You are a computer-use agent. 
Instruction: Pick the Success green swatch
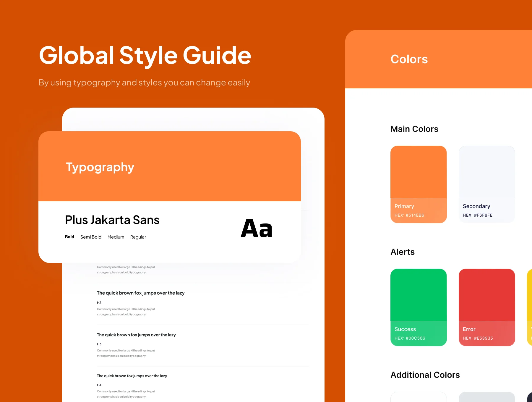click(x=419, y=307)
